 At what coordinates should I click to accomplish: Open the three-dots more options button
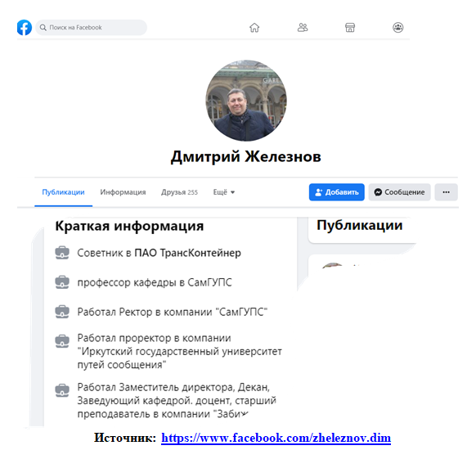(446, 192)
